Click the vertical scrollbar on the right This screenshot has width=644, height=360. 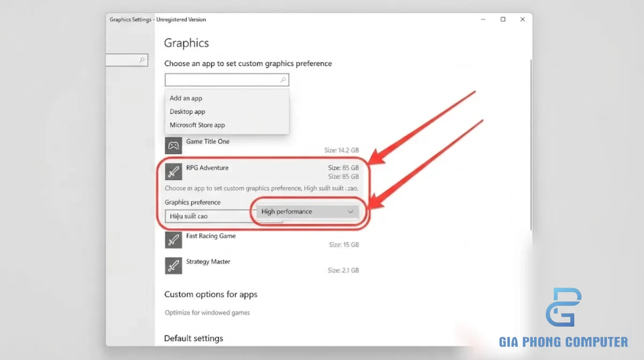(x=531, y=145)
